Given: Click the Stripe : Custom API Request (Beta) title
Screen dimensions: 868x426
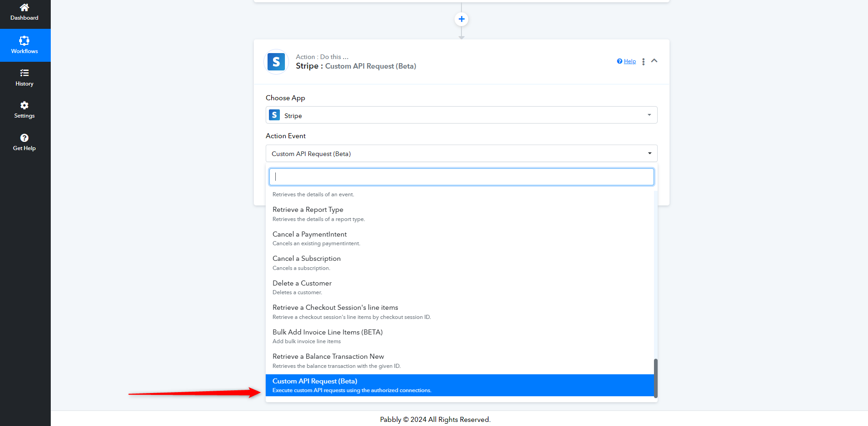Looking at the screenshot, I should pos(356,66).
